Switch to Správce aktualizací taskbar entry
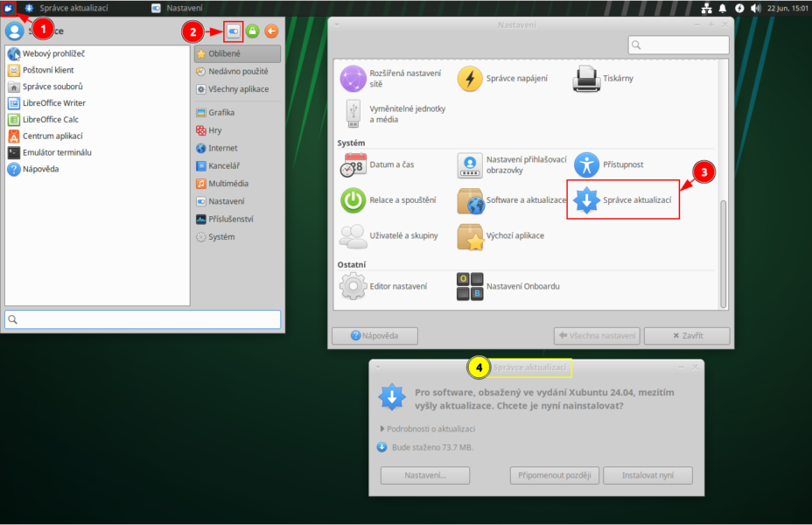The height and width of the screenshot is (525, 812). point(66,8)
